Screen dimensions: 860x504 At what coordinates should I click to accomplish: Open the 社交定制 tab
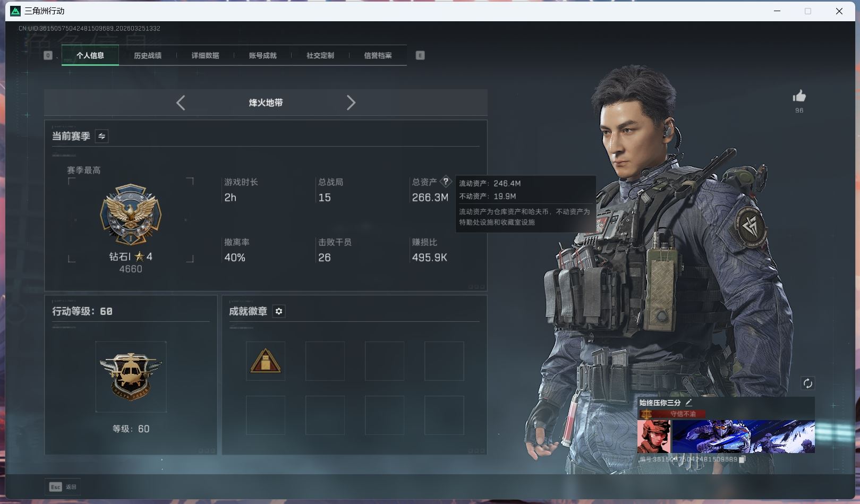tap(320, 56)
